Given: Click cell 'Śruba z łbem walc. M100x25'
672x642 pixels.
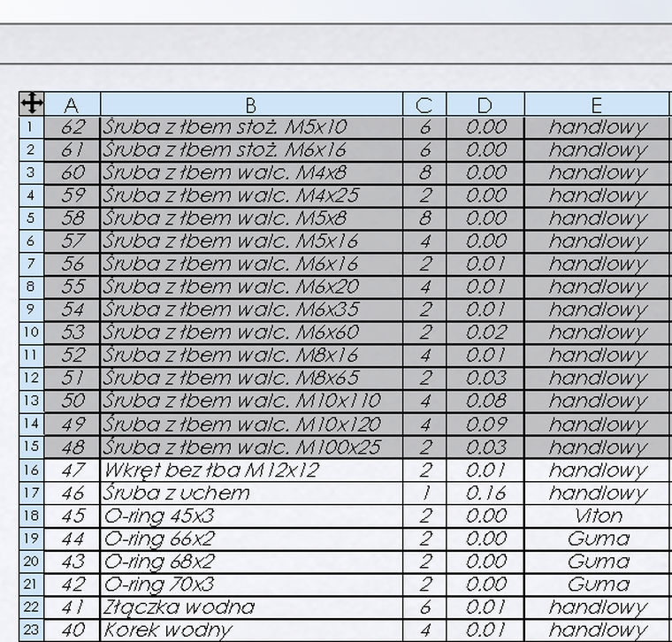Looking at the screenshot, I should click(252, 447).
